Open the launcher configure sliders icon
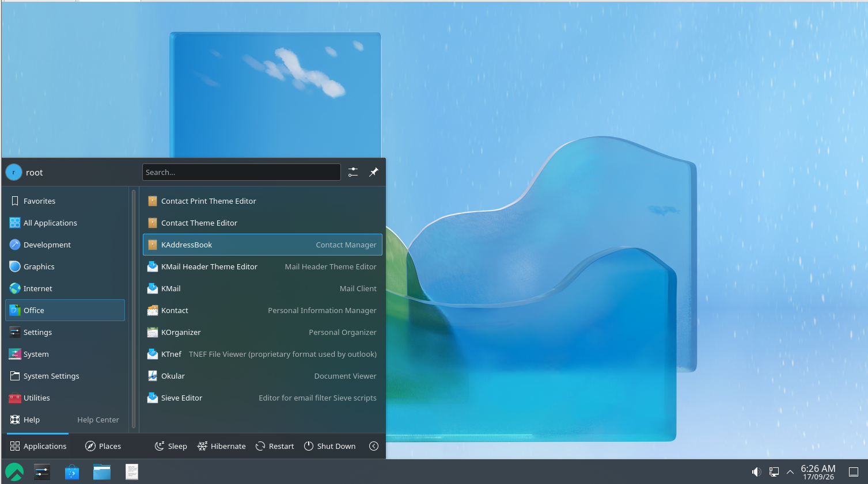 353,172
